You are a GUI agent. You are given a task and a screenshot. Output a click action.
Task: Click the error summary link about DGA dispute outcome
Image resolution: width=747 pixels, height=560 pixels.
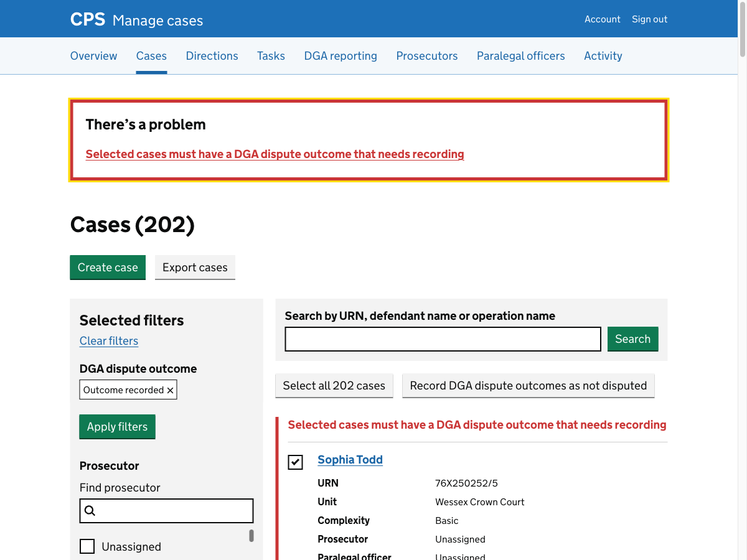point(275,154)
